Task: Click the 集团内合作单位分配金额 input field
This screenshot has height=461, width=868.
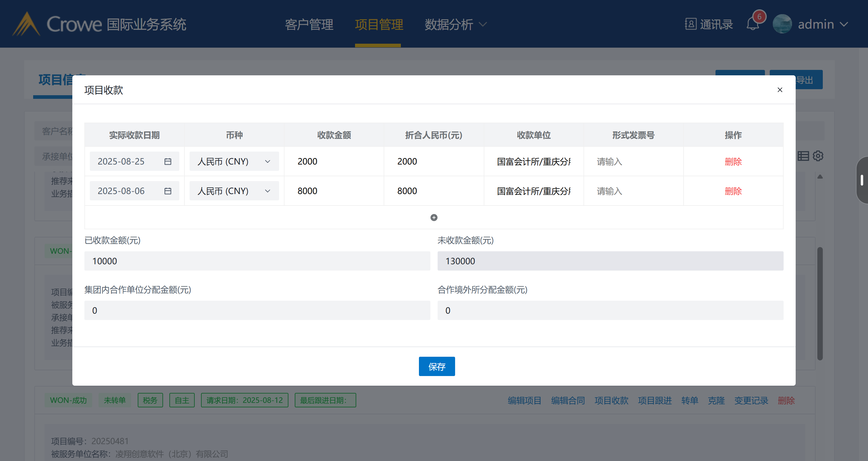Action: [x=257, y=310]
